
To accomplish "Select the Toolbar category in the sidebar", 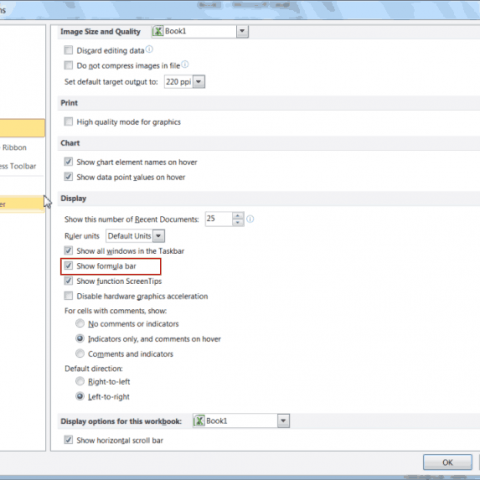I will pos(18,166).
